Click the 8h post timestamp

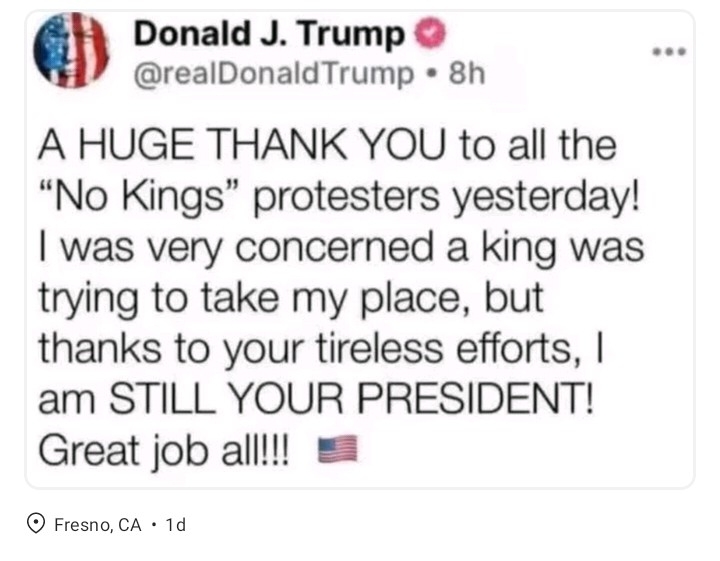coord(466,73)
